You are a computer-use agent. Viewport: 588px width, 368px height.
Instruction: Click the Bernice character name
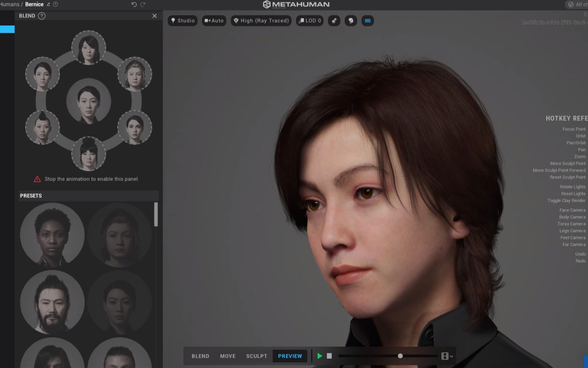[34, 4]
